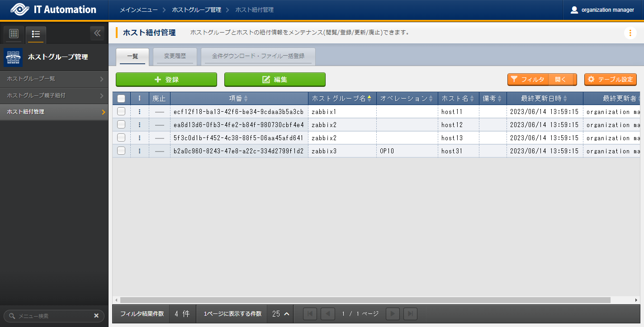The width and height of the screenshot is (644, 327).
Task: Clear the menu search with X icon
Action: [96, 316]
